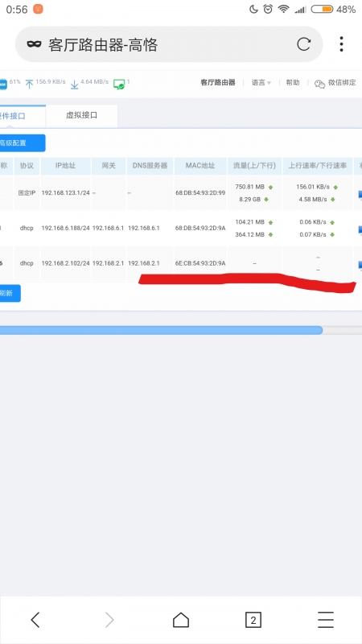This screenshot has width=362, height=644.
Task: Click the 364.12 MB traffic value
Action: [x=250, y=235]
